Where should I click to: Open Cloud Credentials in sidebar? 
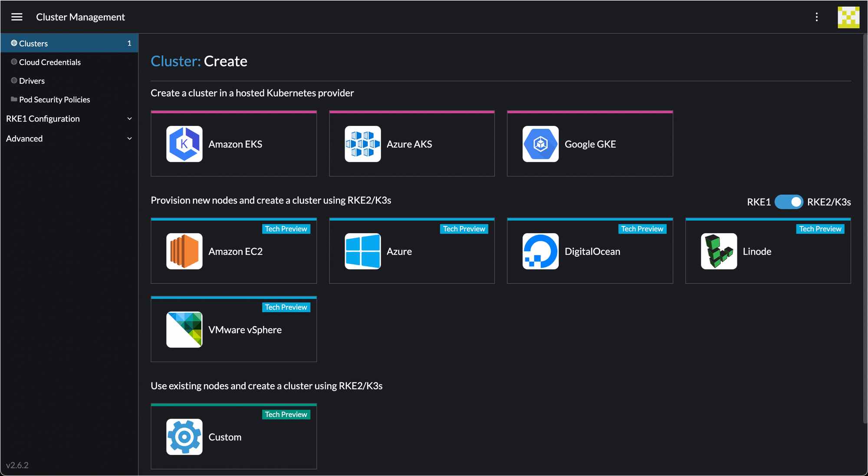50,62
